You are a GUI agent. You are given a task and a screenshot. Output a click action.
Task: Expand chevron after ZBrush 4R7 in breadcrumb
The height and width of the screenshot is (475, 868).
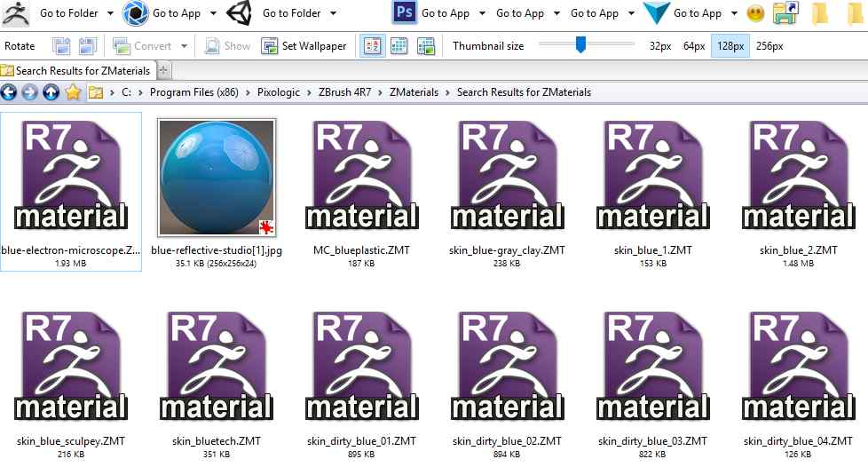point(380,92)
